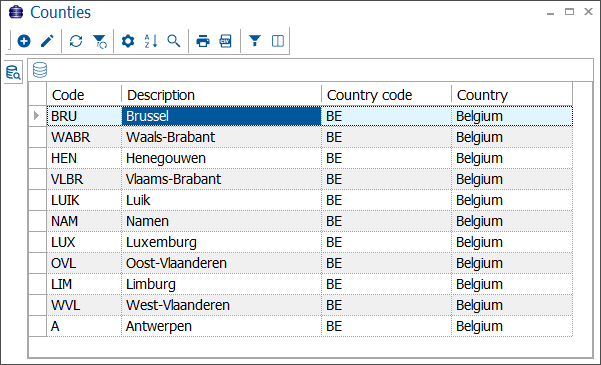The width and height of the screenshot is (601, 365).
Task: Toggle the column layout panel icon
Action: (x=278, y=41)
